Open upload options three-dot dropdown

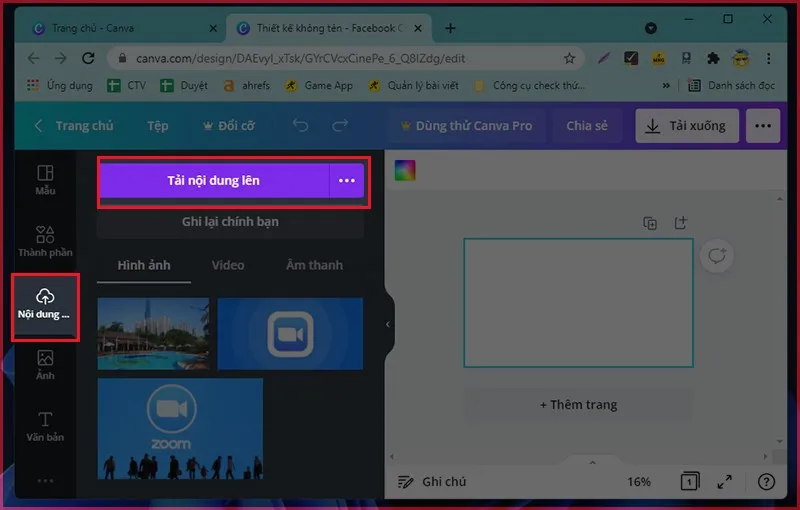point(346,181)
